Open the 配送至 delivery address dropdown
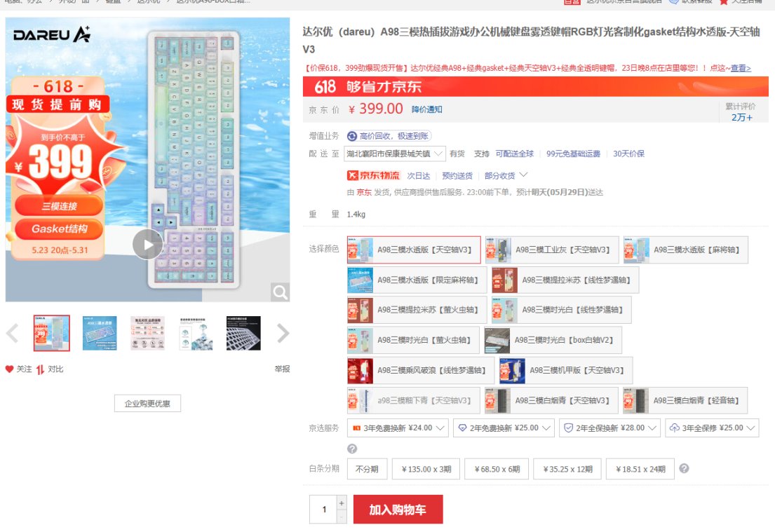 point(394,154)
